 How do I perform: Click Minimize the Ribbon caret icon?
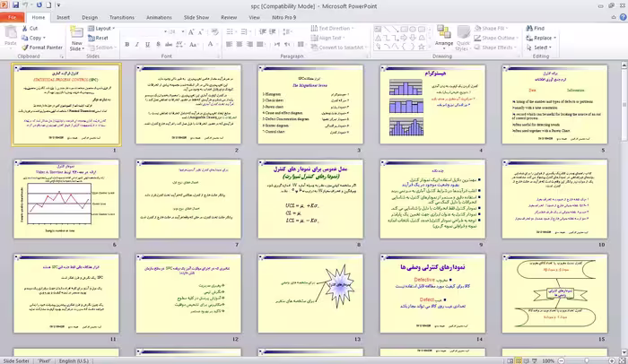click(x=614, y=17)
